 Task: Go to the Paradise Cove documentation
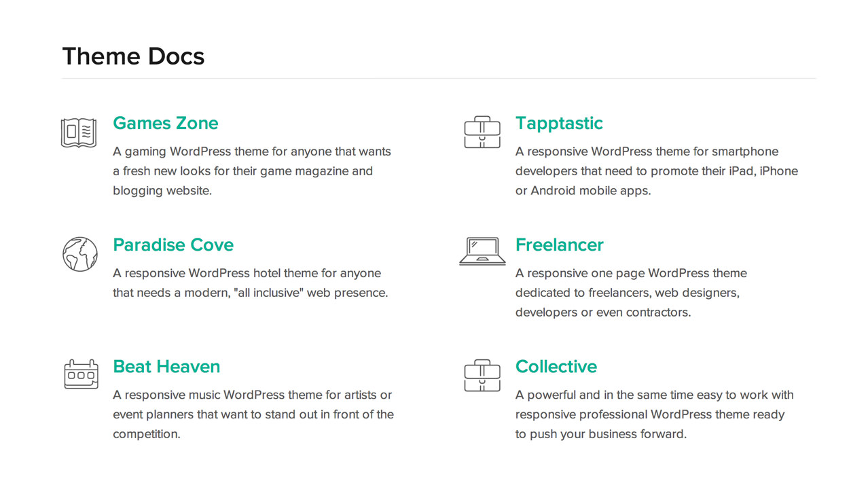pyautogui.click(x=173, y=245)
